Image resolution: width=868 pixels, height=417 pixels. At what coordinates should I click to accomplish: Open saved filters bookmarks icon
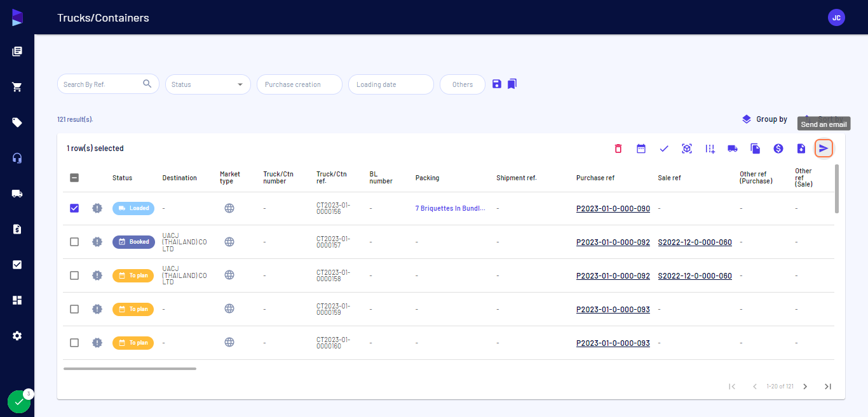pyautogui.click(x=512, y=84)
